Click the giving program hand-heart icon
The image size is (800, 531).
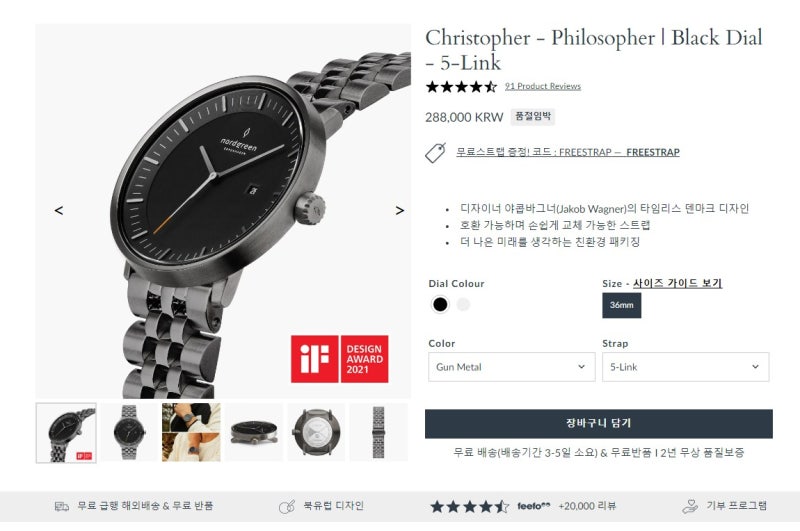coord(690,506)
